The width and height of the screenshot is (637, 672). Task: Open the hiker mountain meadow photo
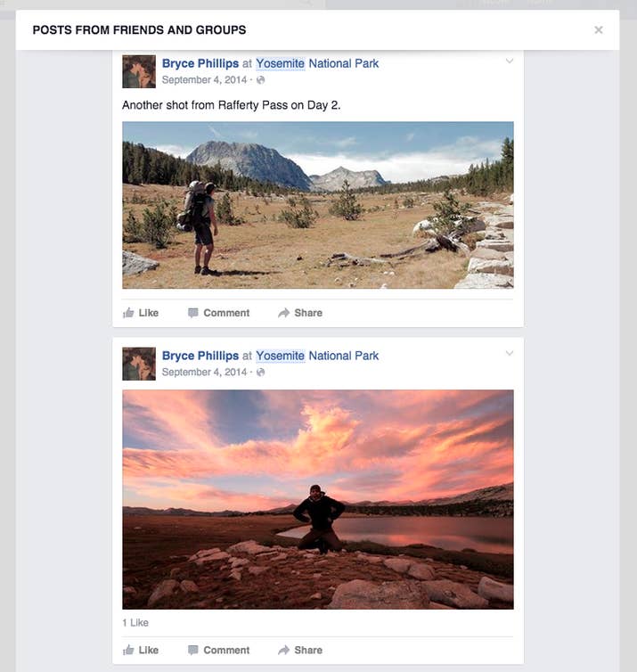click(318, 205)
